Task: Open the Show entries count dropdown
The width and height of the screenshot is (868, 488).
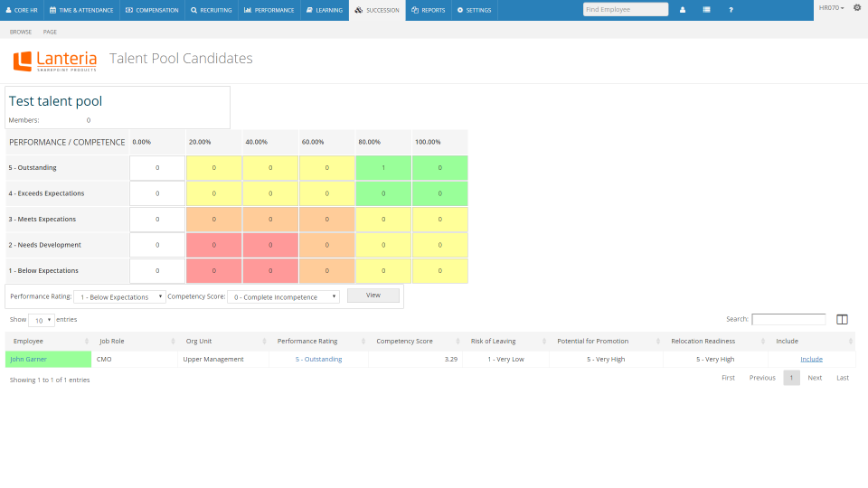Action: (x=42, y=320)
